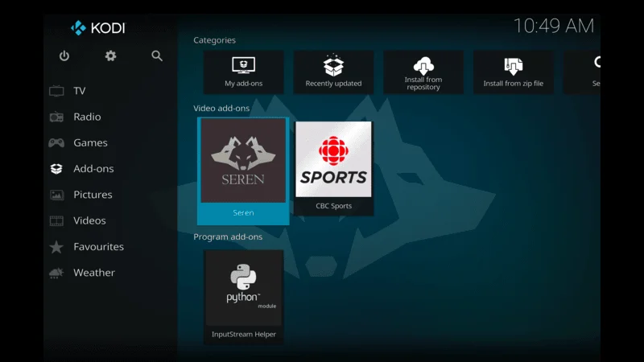Click the Radio icon in sidebar

click(x=56, y=117)
